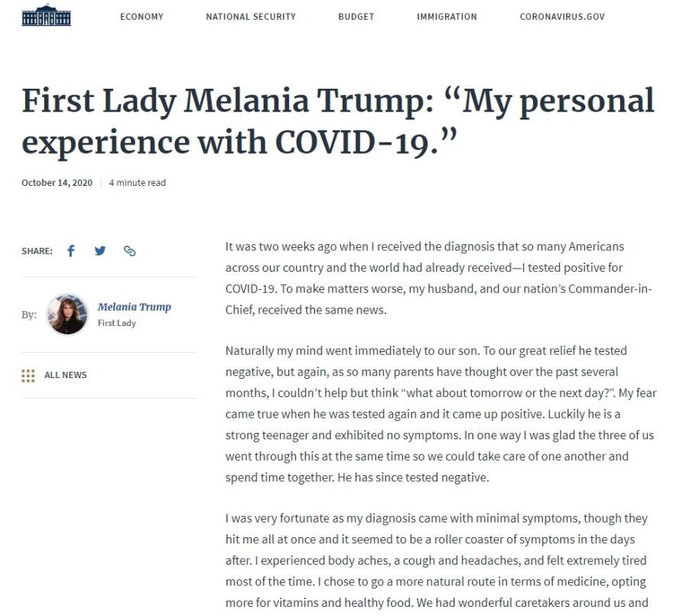673x616 pixels.
Task: Go to National Security section
Action: [x=251, y=17]
